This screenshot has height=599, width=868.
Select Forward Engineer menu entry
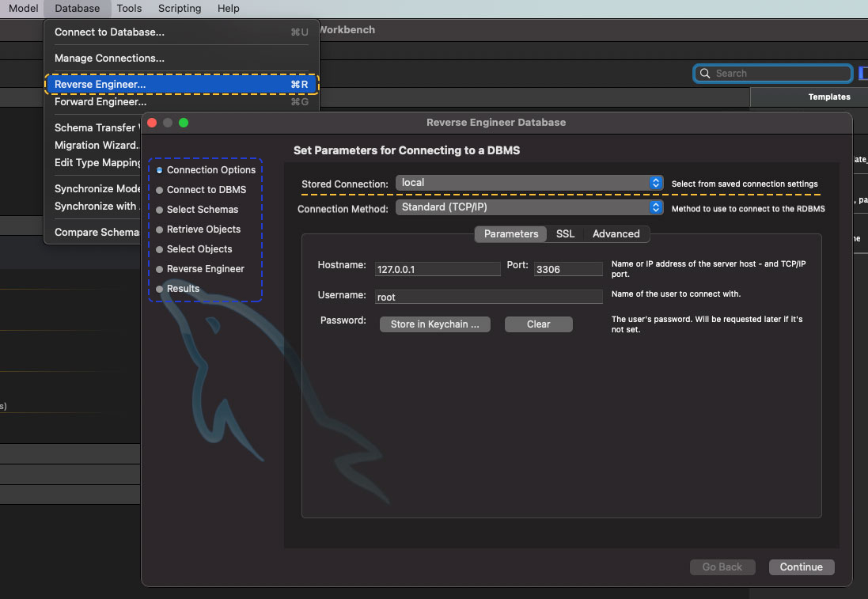coord(181,102)
